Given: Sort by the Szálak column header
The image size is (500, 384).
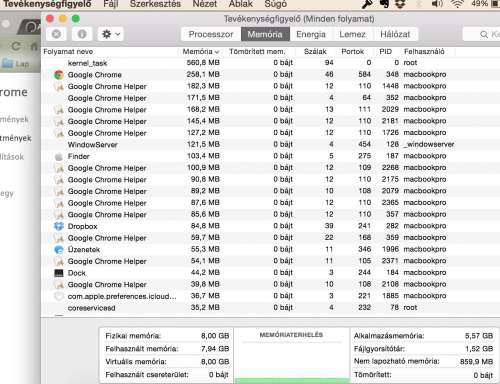Looking at the screenshot, I should pyautogui.click(x=315, y=52).
